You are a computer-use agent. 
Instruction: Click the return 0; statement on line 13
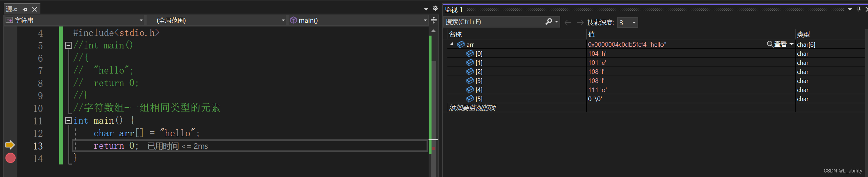(x=116, y=146)
